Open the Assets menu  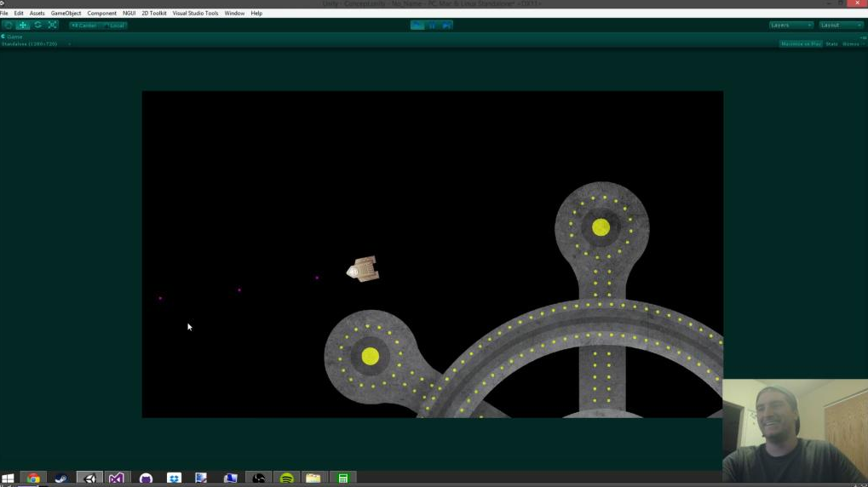(37, 13)
